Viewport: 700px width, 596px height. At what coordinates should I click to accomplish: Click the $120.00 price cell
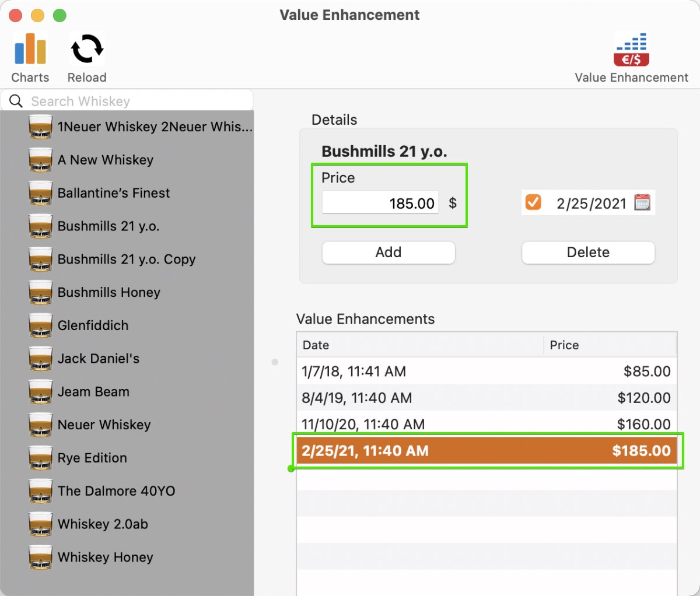click(644, 398)
